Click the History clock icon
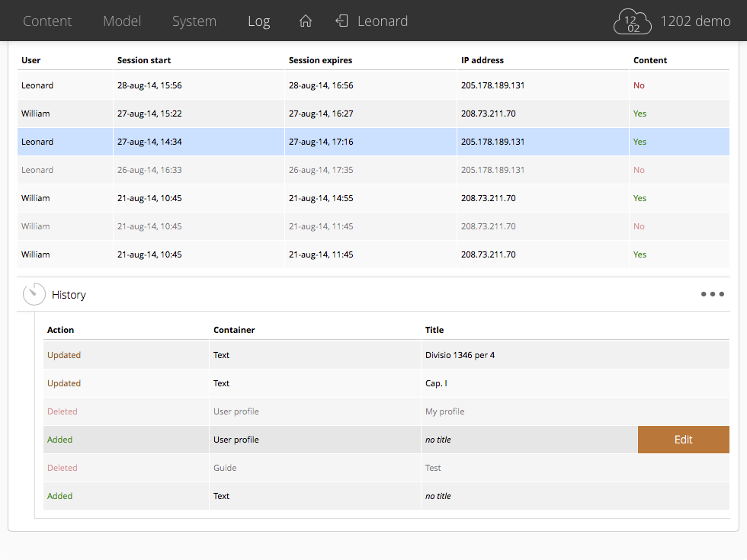Image resolution: width=747 pixels, height=560 pixels. [34, 295]
